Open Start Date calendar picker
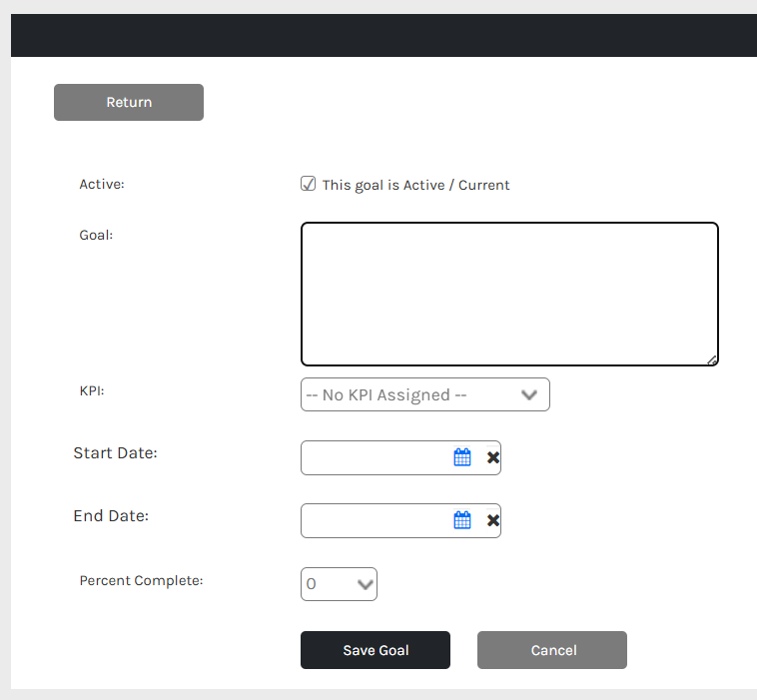757x700 pixels. [462, 457]
